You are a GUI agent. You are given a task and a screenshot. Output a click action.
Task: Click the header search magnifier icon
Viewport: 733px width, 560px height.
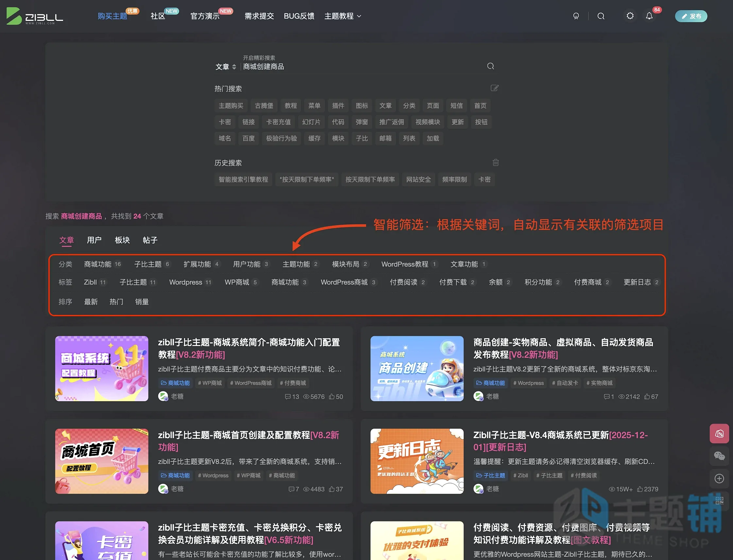(601, 16)
